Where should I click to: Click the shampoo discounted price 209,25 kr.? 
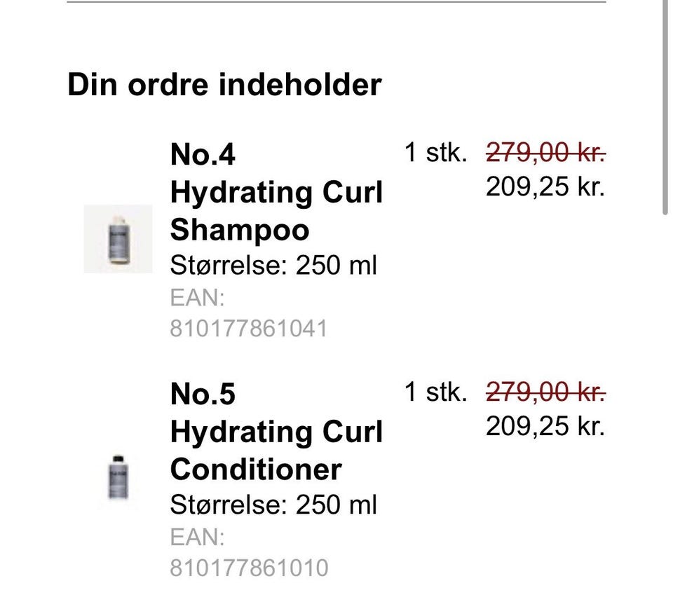(x=545, y=187)
